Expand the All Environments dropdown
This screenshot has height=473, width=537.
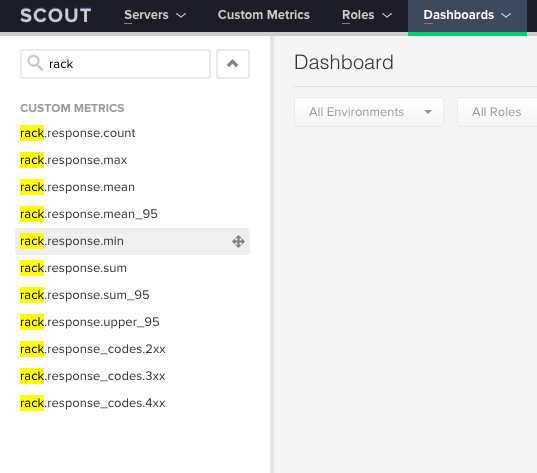[x=369, y=112]
